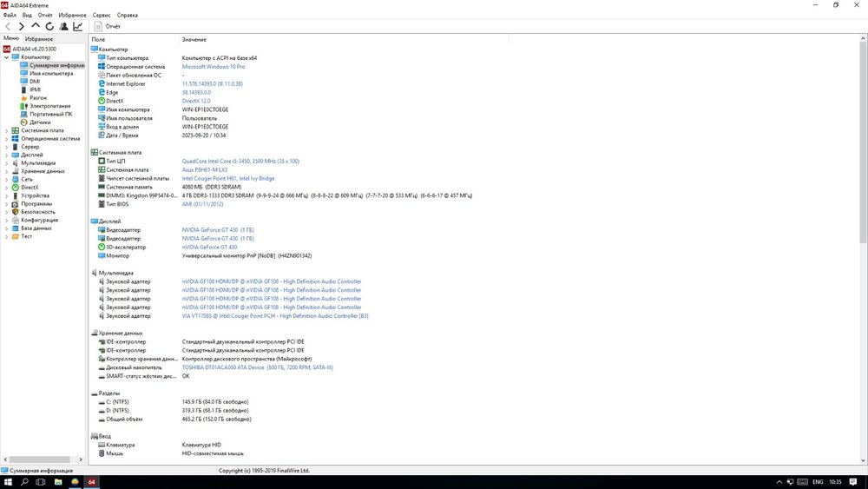
Task: Click the Forward navigation arrow
Action: pos(22,26)
